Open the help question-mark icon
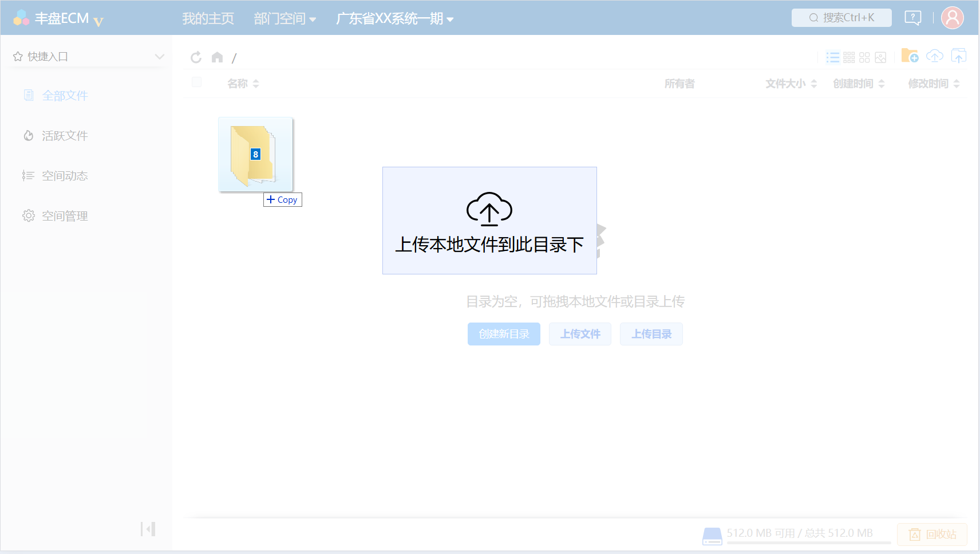This screenshot has height=554, width=980. [912, 18]
